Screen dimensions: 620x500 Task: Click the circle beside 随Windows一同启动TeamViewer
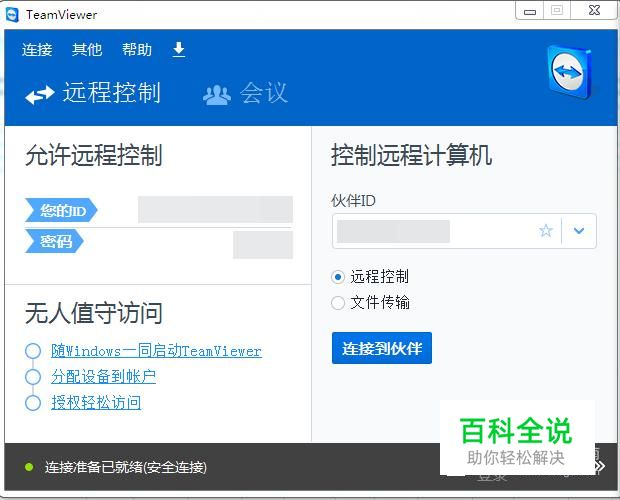point(33,351)
